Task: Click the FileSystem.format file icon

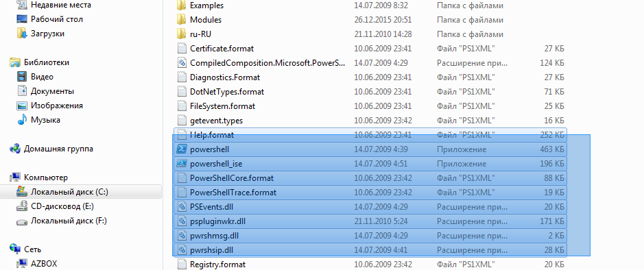Action: point(182,106)
